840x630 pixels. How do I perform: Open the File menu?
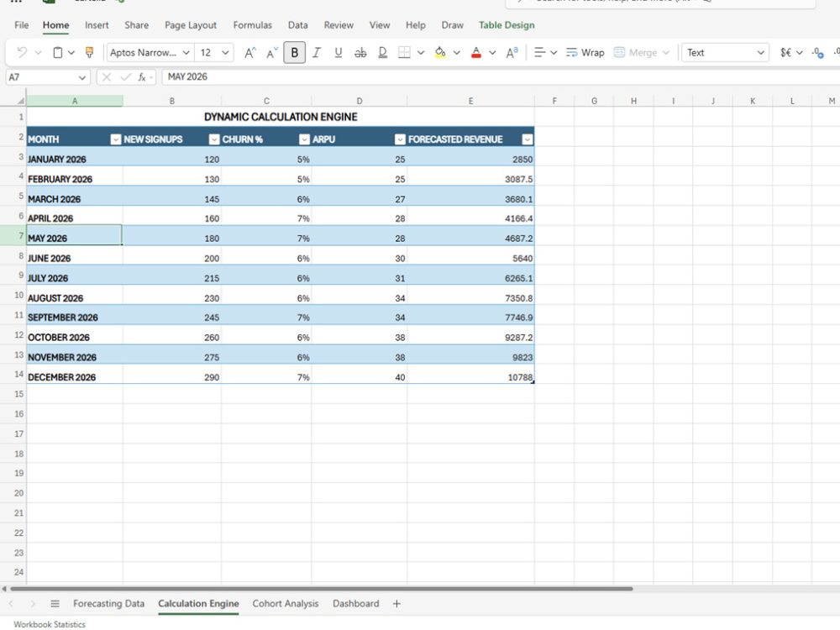[22, 25]
